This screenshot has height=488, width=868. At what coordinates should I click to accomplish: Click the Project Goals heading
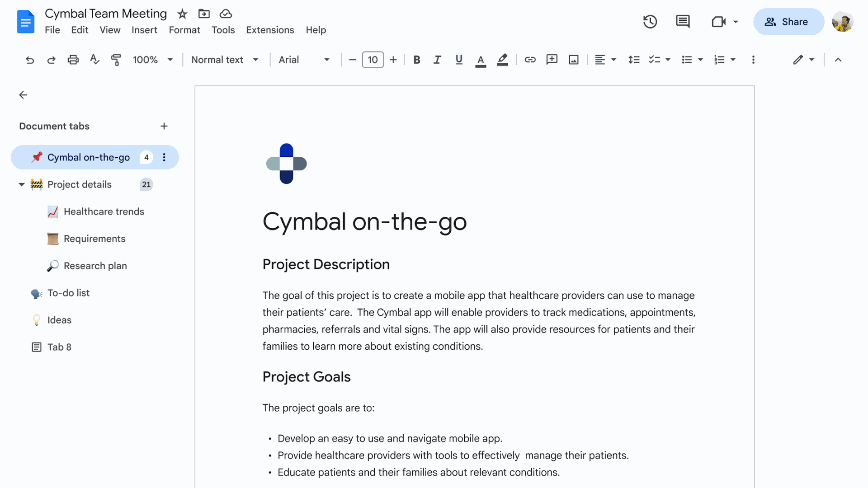click(307, 377)
